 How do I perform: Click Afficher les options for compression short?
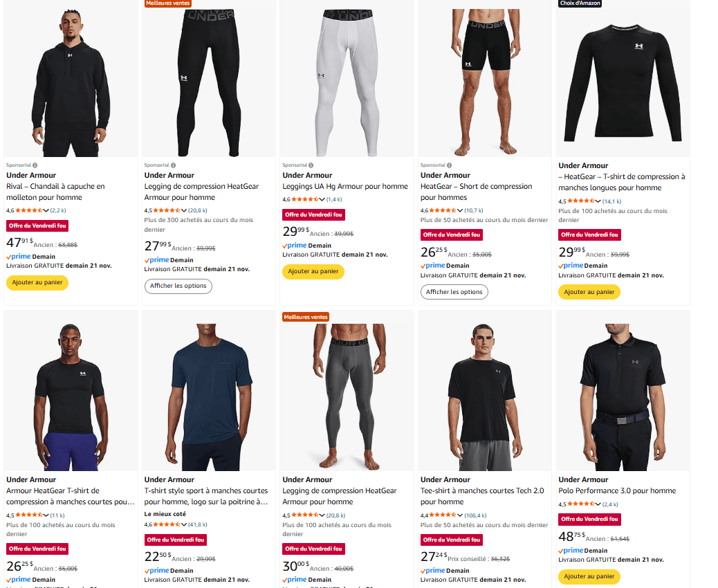454,292
